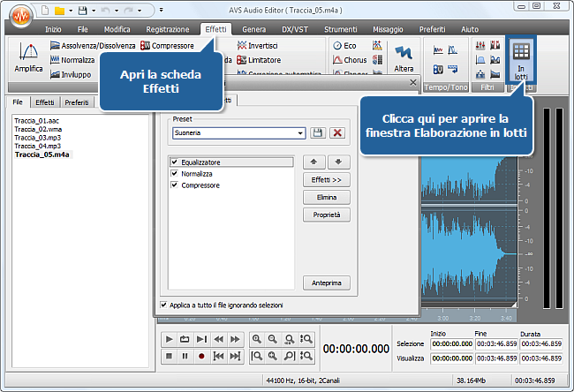Click the Elimina button
The width and height of the screenshot is (574, 392).
326,198
